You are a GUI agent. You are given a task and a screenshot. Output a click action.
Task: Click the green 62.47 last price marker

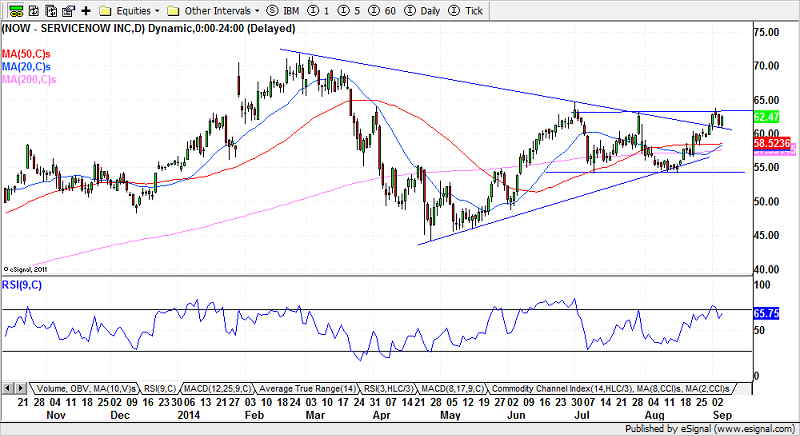(766, 117)
